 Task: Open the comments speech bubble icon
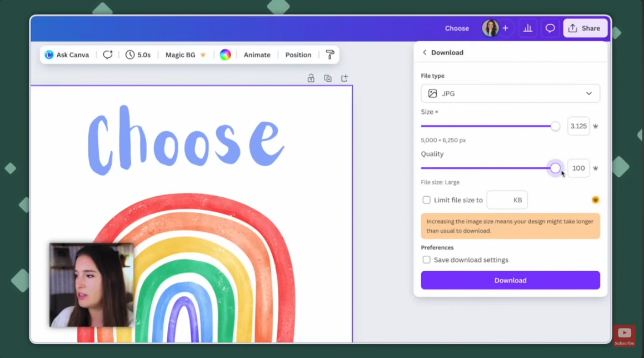click(x=550, y=28)
